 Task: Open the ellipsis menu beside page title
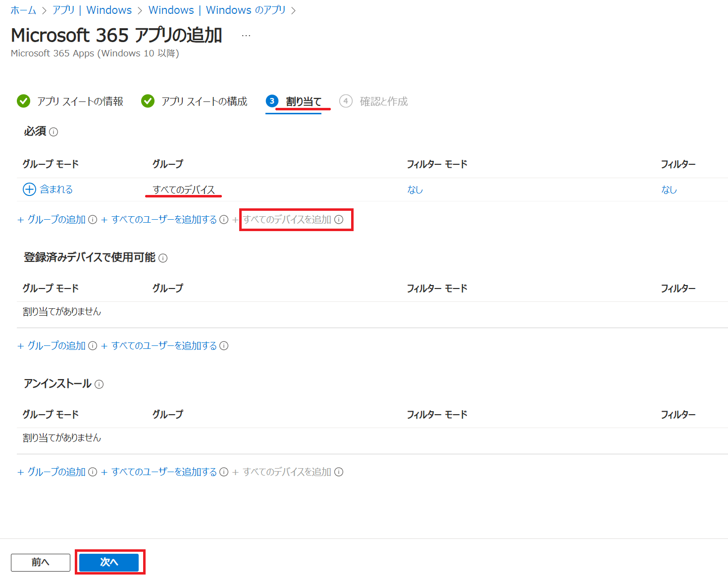[246, 36]
